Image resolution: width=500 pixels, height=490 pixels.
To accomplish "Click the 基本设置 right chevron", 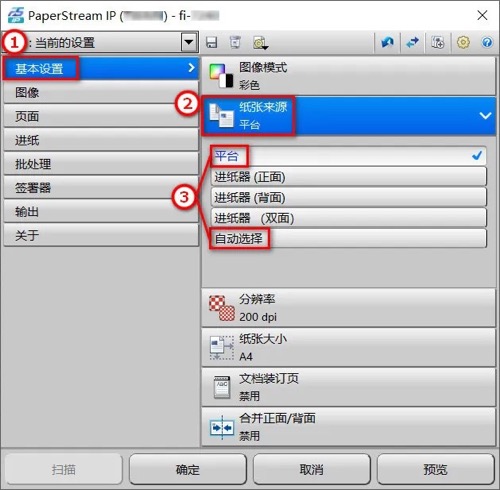I will click(191, 68).
